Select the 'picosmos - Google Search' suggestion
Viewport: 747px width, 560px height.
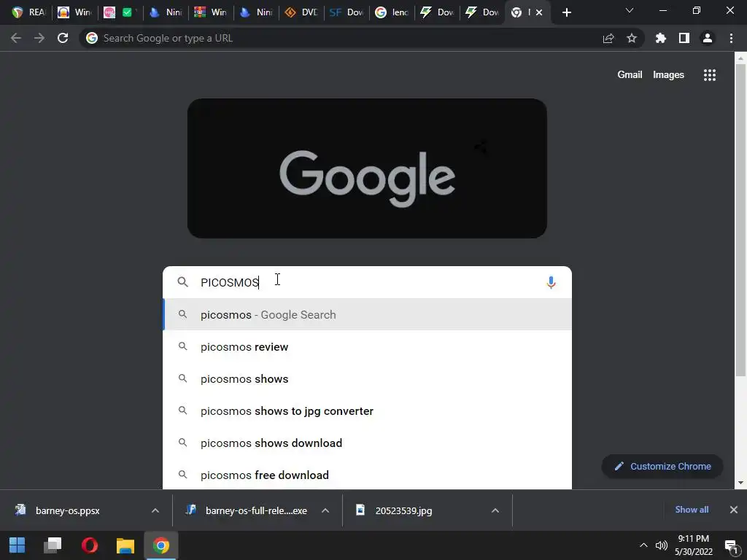tap(368, 314)
